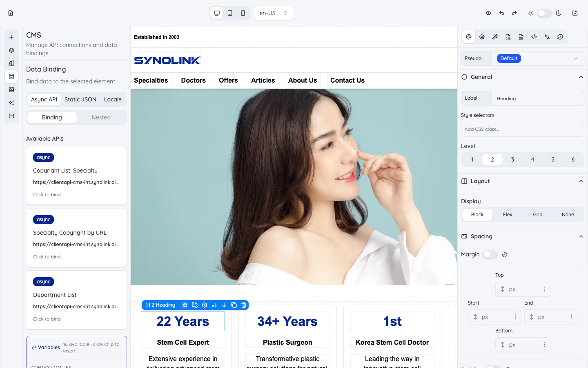This screenshot has width=588, height=368.
Task: Open the Start margin unit menu
Action: pos(515,317)
